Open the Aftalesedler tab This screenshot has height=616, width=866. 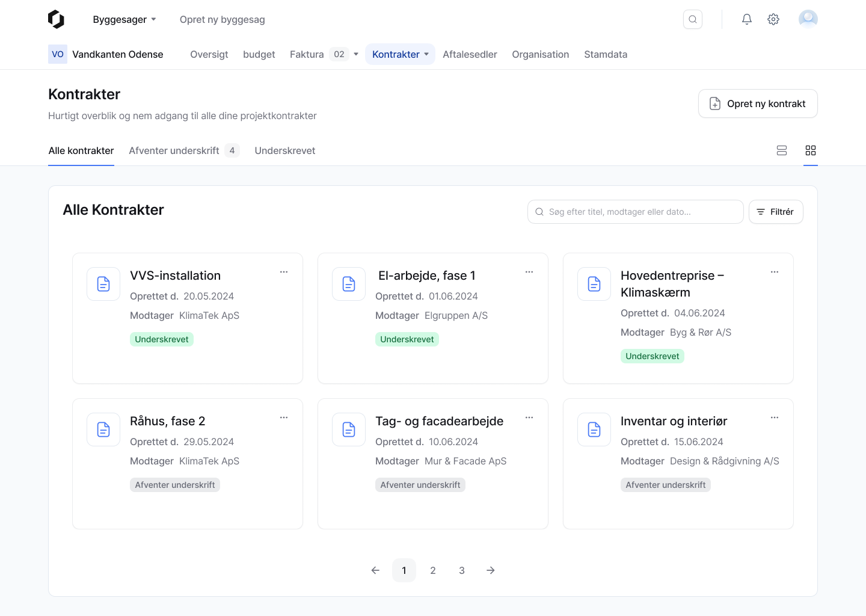tap(470, 54)
